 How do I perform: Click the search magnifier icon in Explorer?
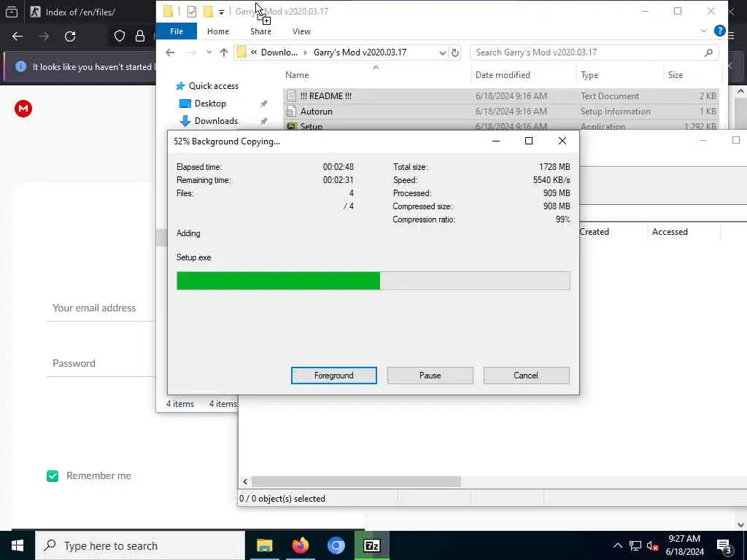tap(708, 52)
